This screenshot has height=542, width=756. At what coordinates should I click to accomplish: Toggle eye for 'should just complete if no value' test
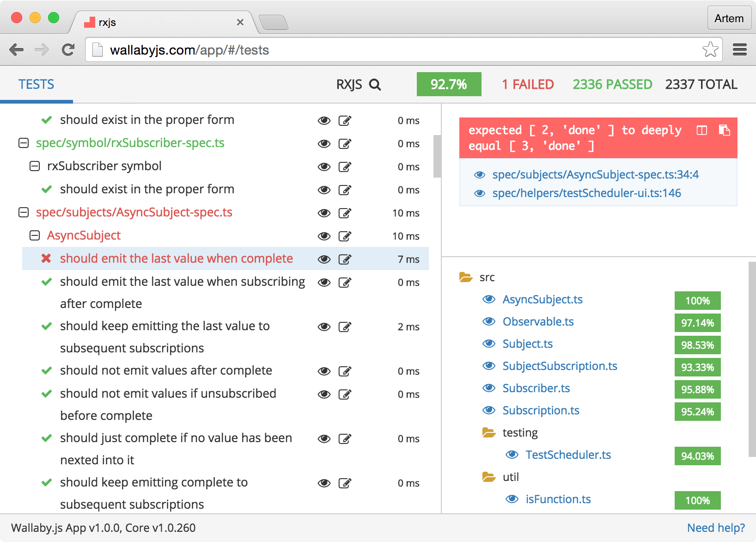pyautogui.click(x=324, y=439)
